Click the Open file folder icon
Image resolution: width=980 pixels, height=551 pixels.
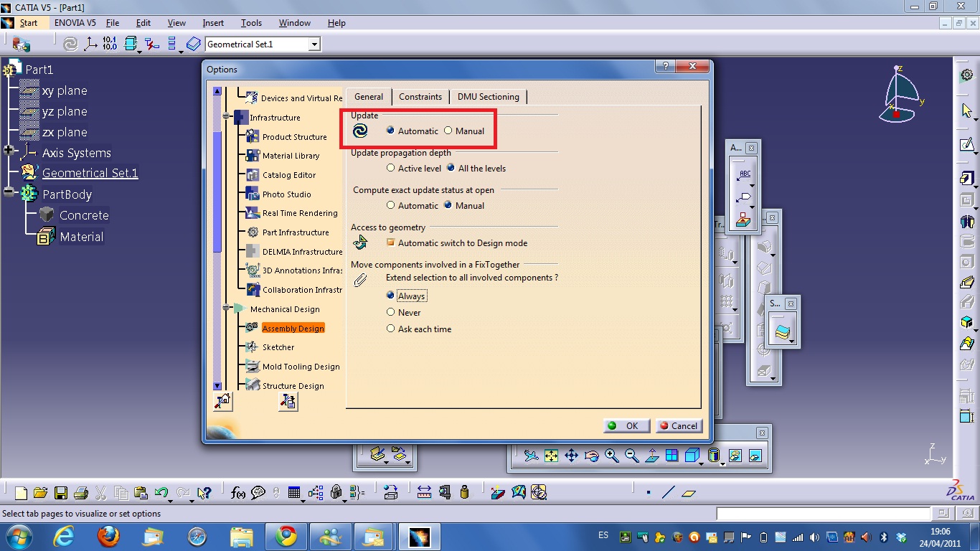pyautogui.click(x=40, y=493)
